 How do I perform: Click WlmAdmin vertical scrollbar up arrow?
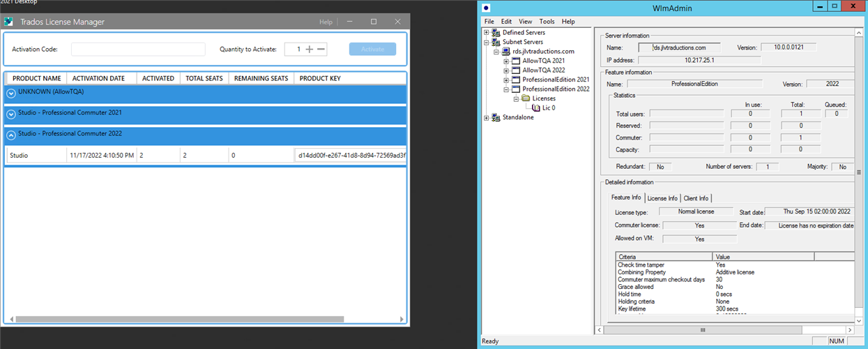click(860, 34)
